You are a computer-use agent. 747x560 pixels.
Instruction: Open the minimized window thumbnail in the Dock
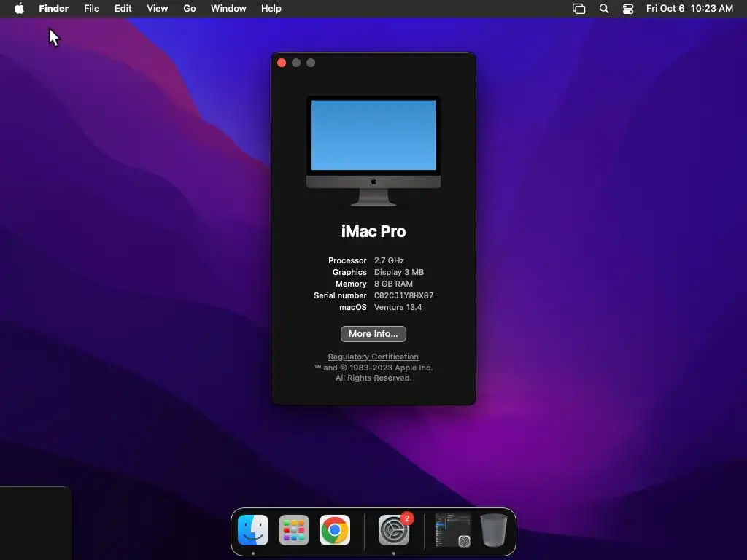(453, 530)
